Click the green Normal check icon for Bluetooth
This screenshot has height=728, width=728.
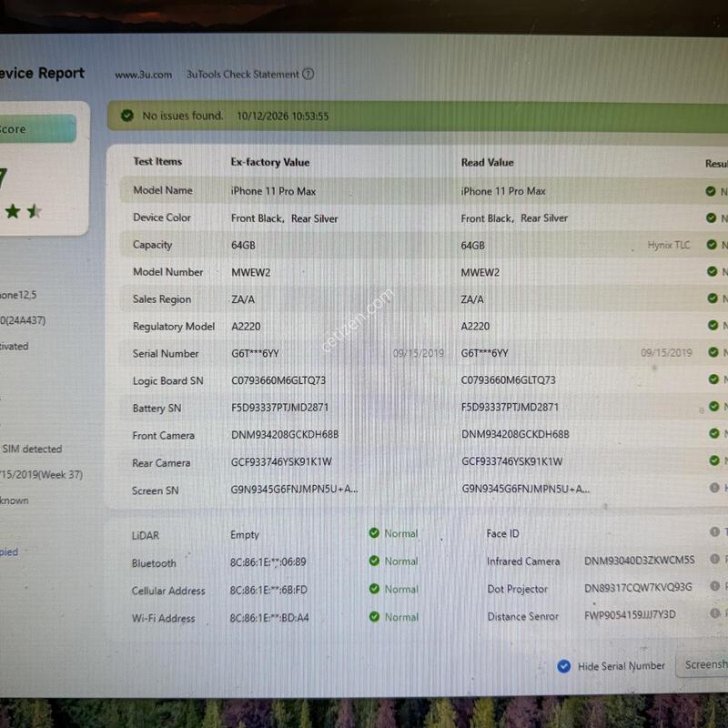coord(374,561)
